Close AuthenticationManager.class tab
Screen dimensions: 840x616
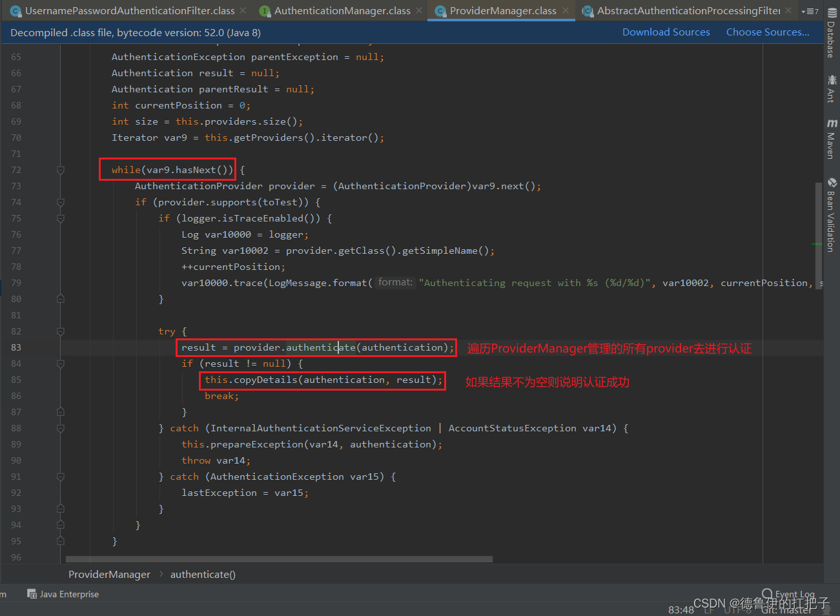click(x=419, y=10)
